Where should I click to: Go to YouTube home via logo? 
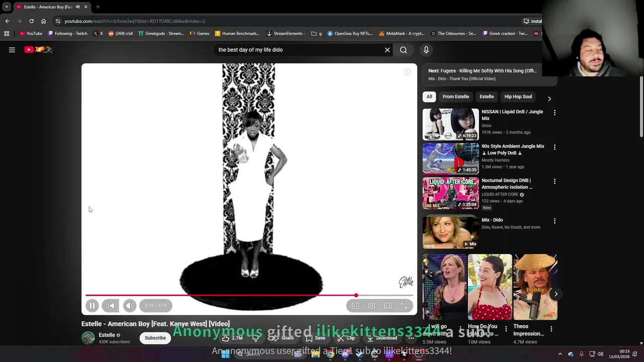click(x=39, y=49)
